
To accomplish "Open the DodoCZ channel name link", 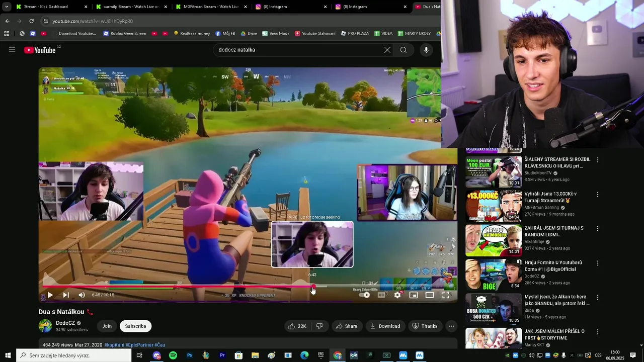I will click(x=65, y=323).
